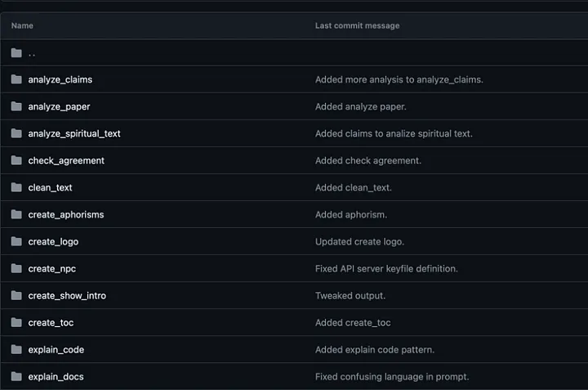Click the check_agreement folder icon

coord(16,160)
